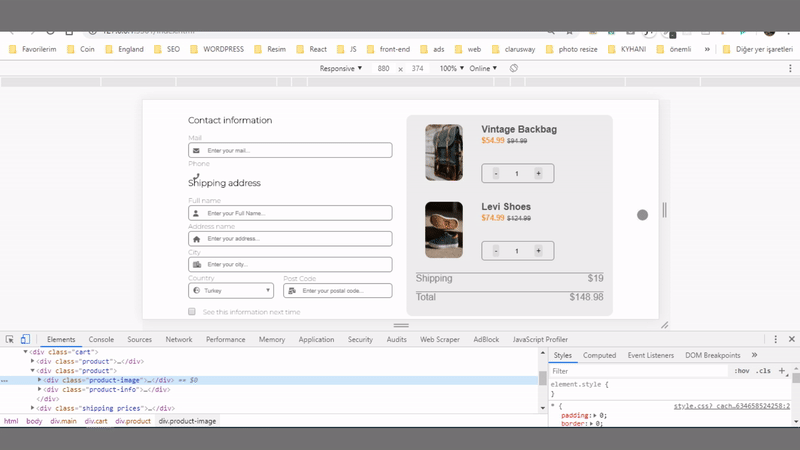Switch to the Console tab
This screenshot has width=800, height=450.
[x=101, y=339]
